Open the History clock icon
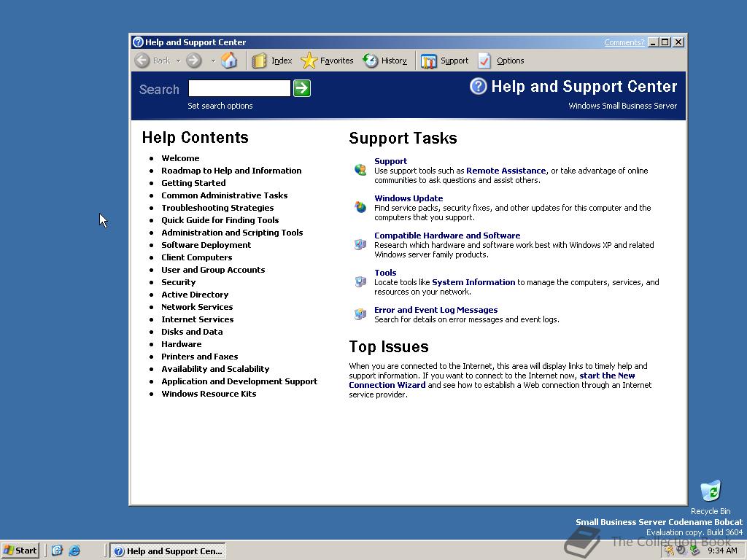 (x=370, y=61)
